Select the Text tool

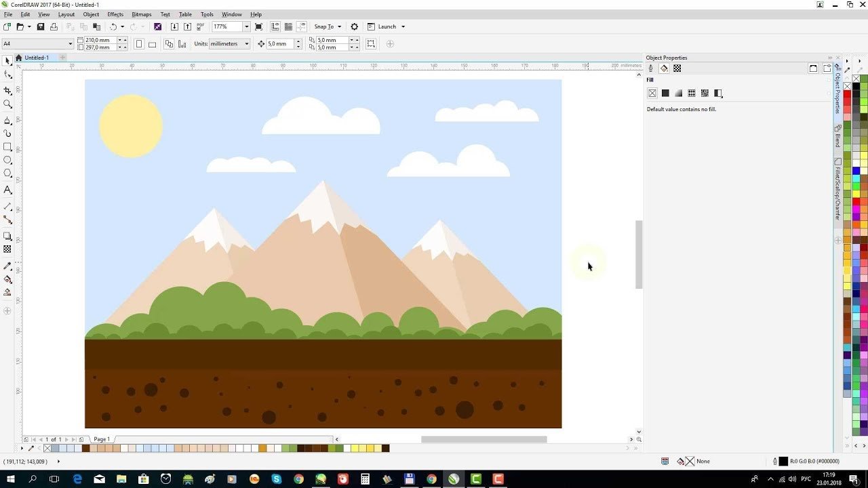pos(7,190)
